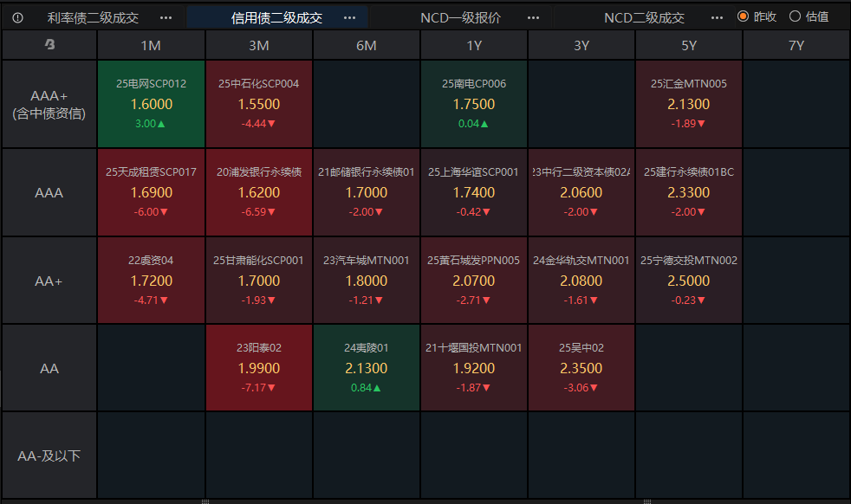Open the more menu beside NCD一级报价
The height and width of the screenshot is (504, 851).
click(x=534, y=18)
